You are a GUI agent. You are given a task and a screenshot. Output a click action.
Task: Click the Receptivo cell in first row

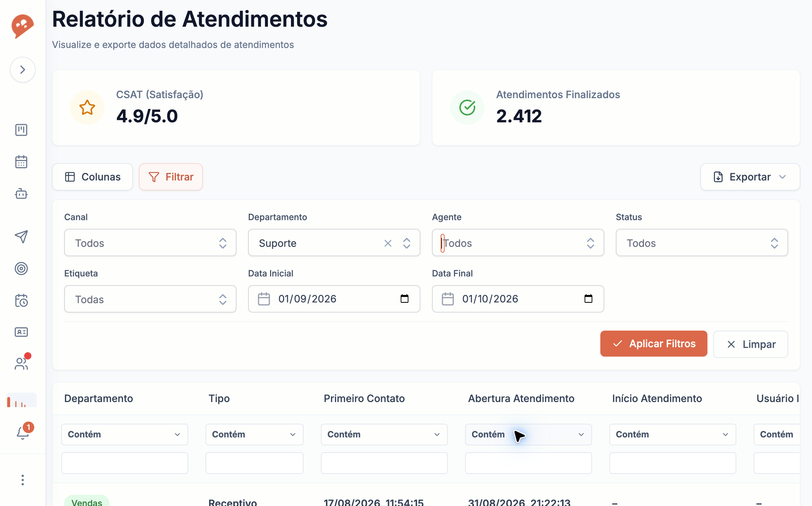point(233,502)
